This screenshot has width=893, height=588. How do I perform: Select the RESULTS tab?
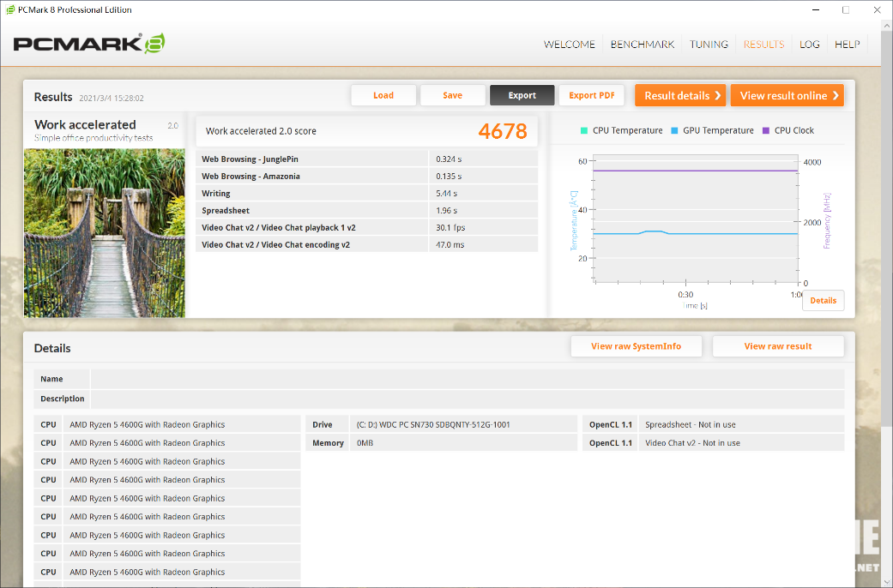click(x=763, y=45)
